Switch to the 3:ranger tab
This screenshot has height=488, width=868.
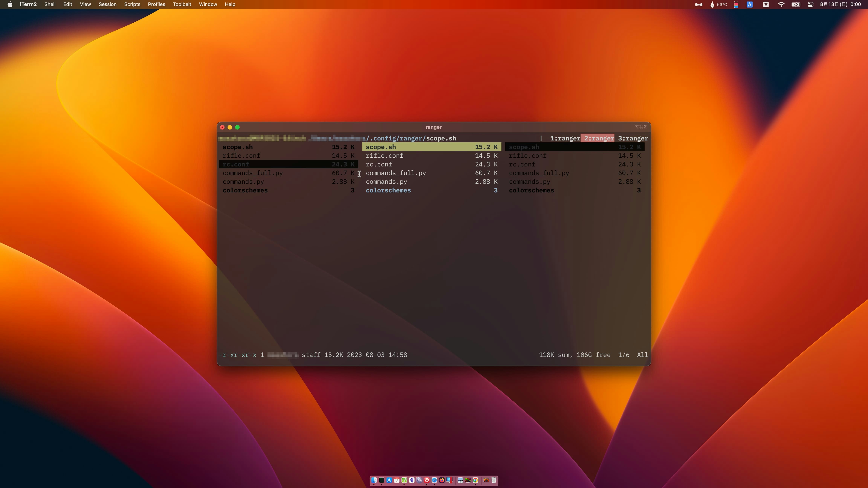(633, 138)
